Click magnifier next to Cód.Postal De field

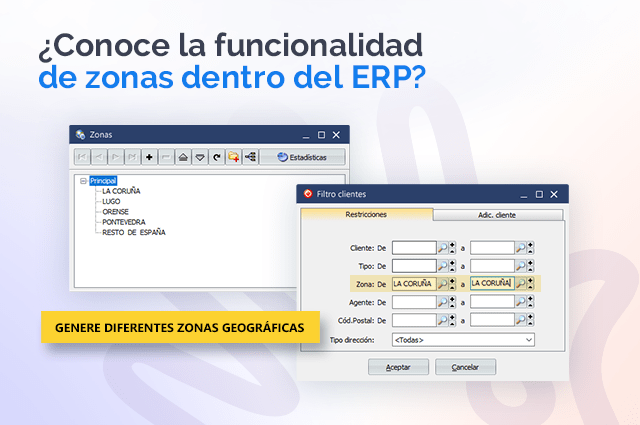[443, 320]
